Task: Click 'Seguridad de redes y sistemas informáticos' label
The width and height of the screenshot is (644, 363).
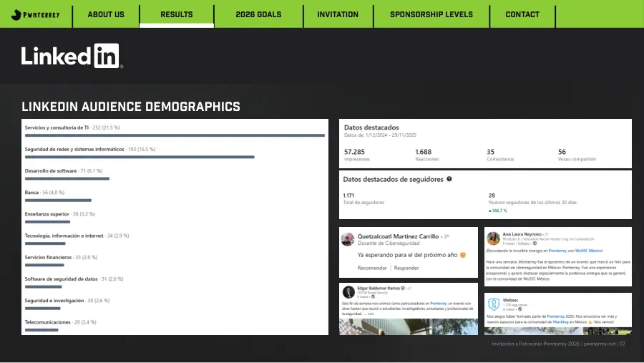Action: tap(74, 149)
